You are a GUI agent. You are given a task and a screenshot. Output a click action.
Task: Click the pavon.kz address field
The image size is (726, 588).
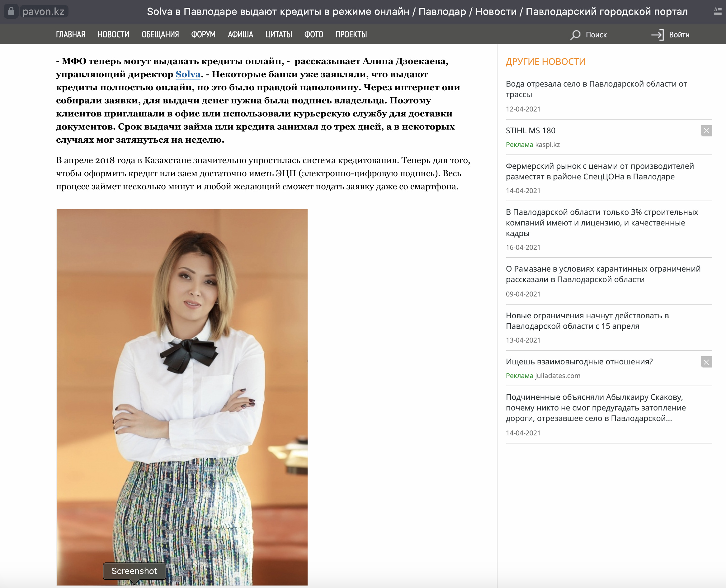tap(43, 12)
